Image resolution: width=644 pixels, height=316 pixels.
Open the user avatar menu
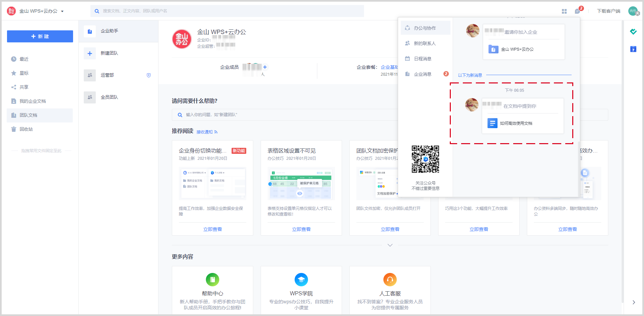coord(633,11)
